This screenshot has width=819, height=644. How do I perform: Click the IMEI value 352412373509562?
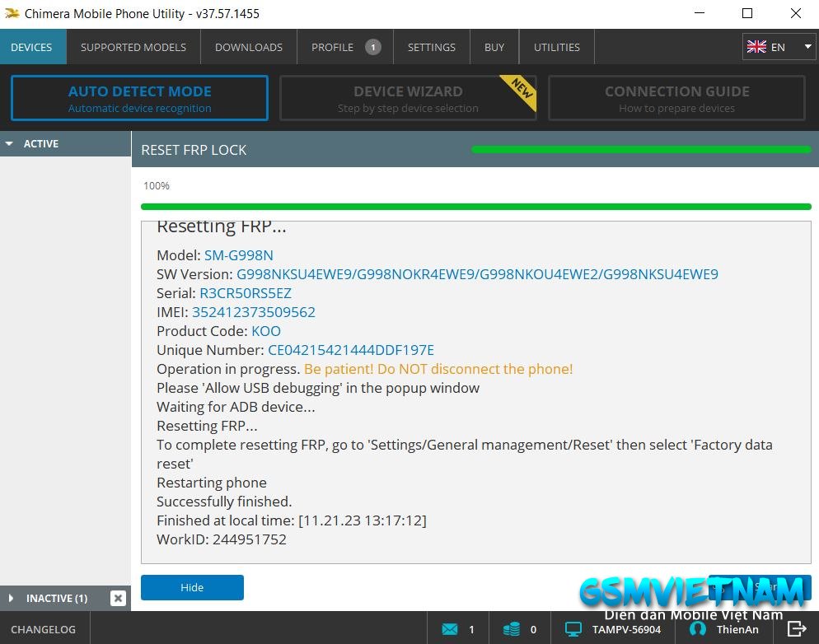coord(254,312)
